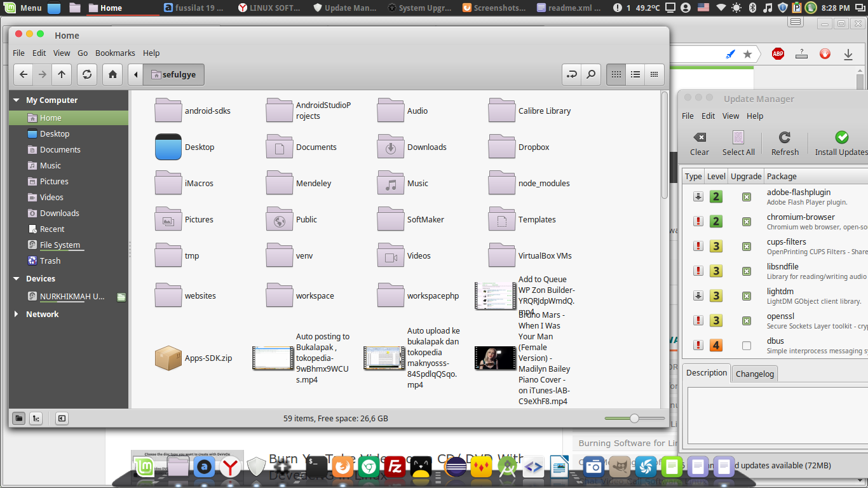Open Bluetooth icon in system tray
This screenshot has width=868, height=488.
[752, 8]
